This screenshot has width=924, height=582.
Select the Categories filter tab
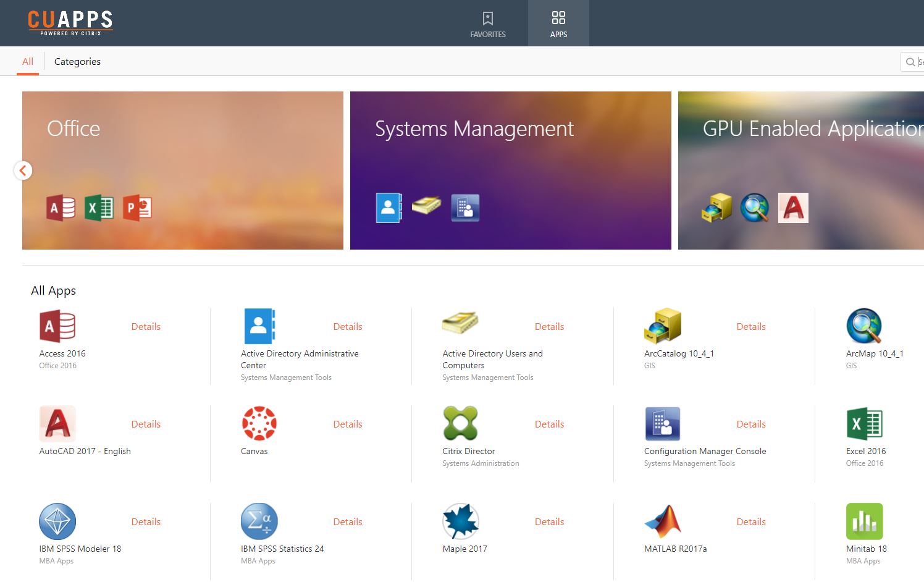pos(77,62)
